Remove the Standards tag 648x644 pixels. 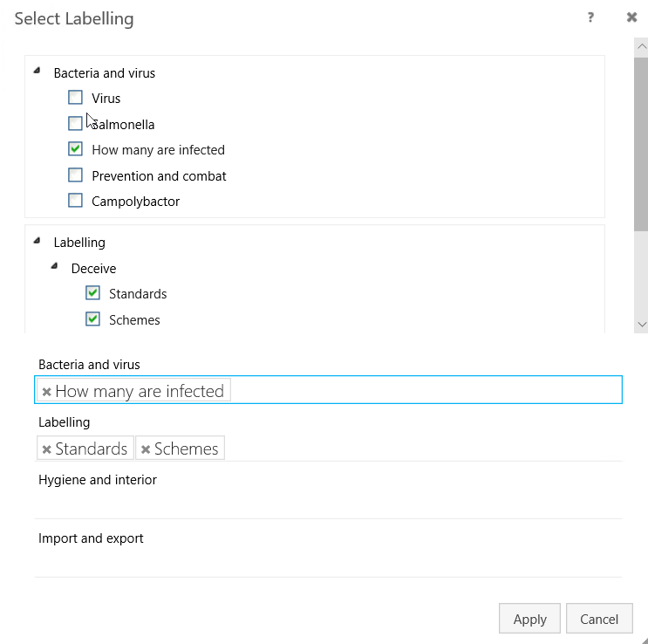pyautogui.click(x=46, y=449)
